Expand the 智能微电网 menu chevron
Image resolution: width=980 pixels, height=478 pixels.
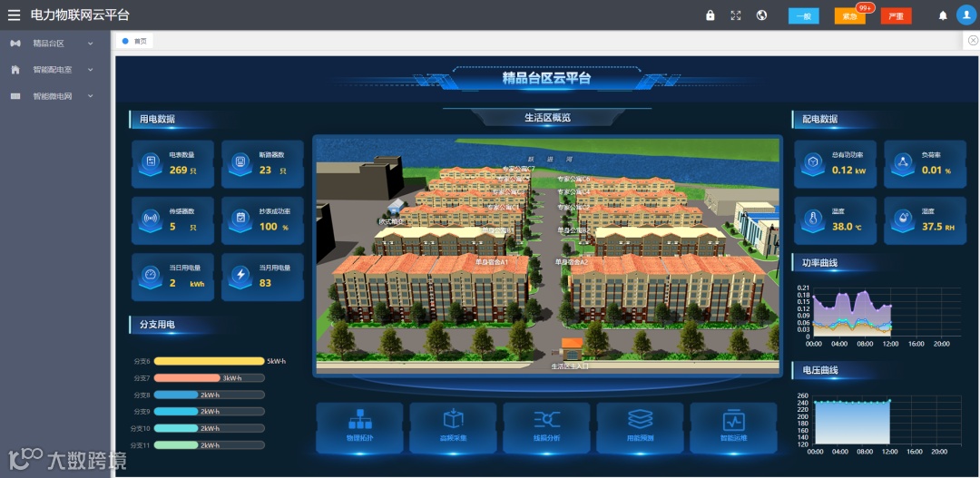click(x=90, y=96)
